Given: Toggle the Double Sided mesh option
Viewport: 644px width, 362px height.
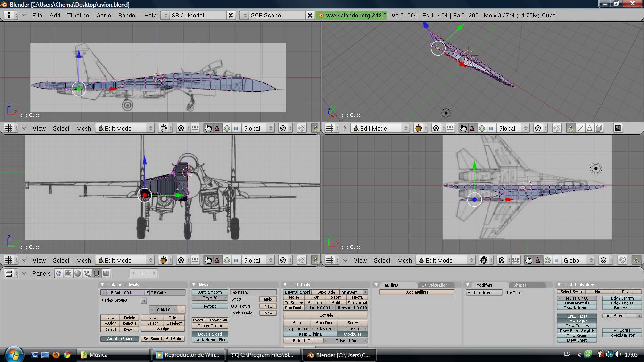Looking at the screenshot, I should pos(210,334).
